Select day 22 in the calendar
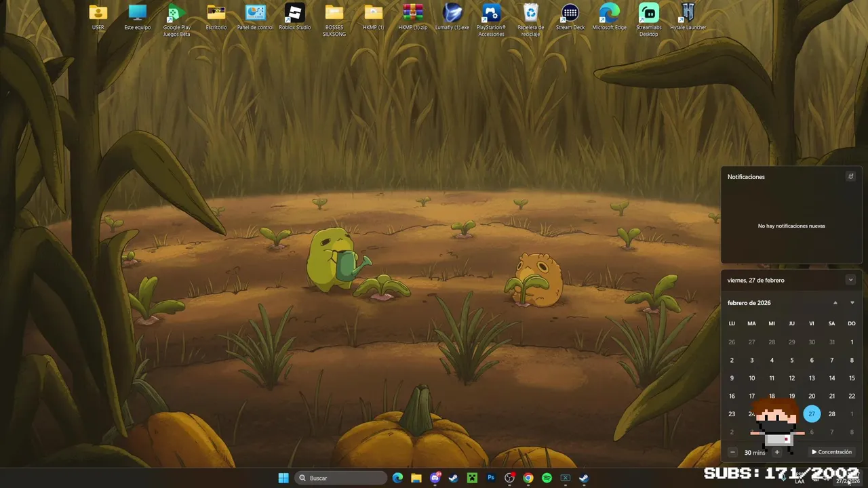Screen dimensions: 868x488 point(852,396)
